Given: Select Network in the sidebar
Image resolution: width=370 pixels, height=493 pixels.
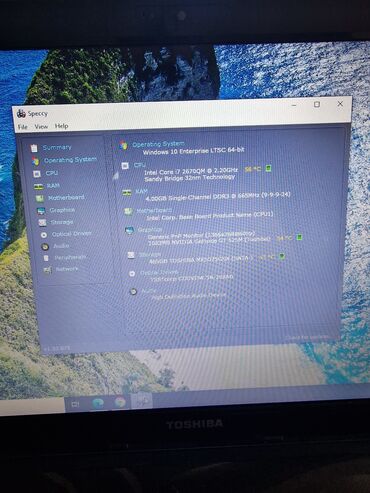Looking at the screenshot, I should 67,269.
